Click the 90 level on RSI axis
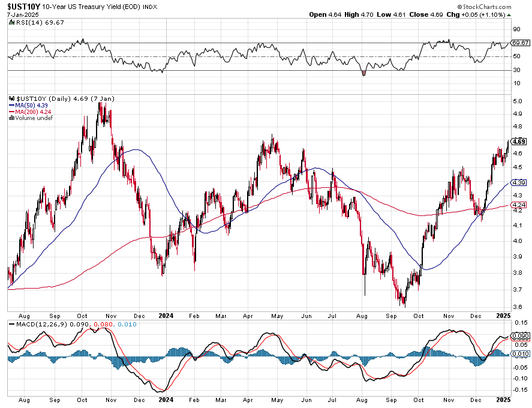This screenshot has width=532, height=408. 516,29
